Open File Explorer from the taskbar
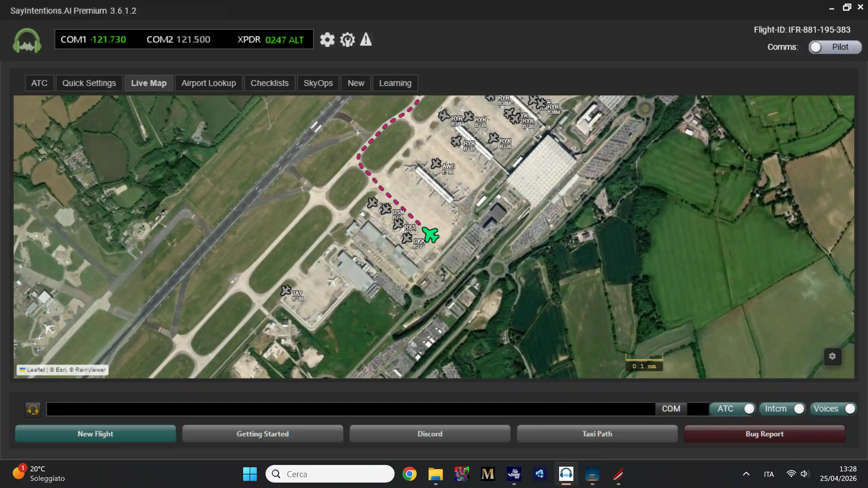This screenshot has height=488, width=868. click(x=436, y=474)
